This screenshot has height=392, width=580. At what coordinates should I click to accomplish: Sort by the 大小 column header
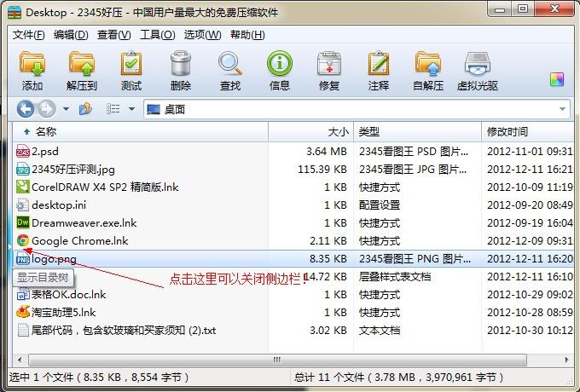click(x=311, y=132)
